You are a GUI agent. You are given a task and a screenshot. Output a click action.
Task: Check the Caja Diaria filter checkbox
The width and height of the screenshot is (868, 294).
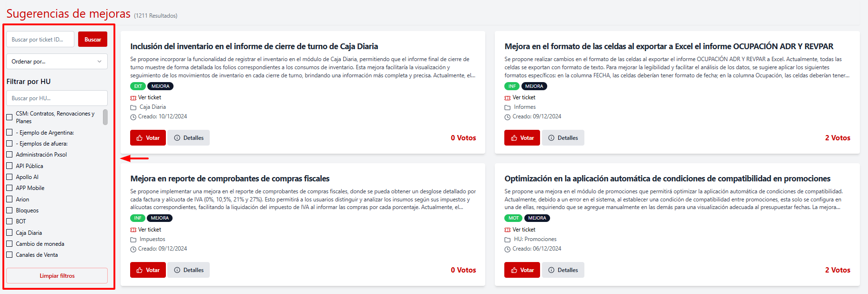click(x=10, y=233)
